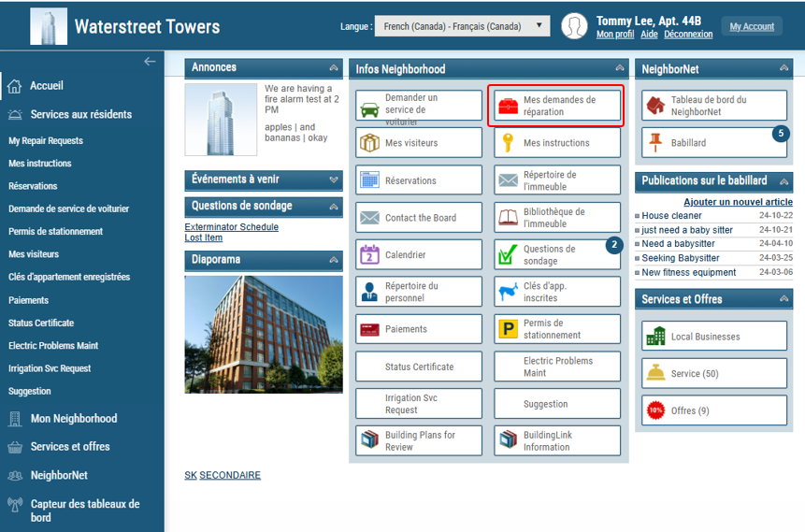Click the Waterstreet Towers logo image
Screen dimensions: 805x532
point(49,26)
